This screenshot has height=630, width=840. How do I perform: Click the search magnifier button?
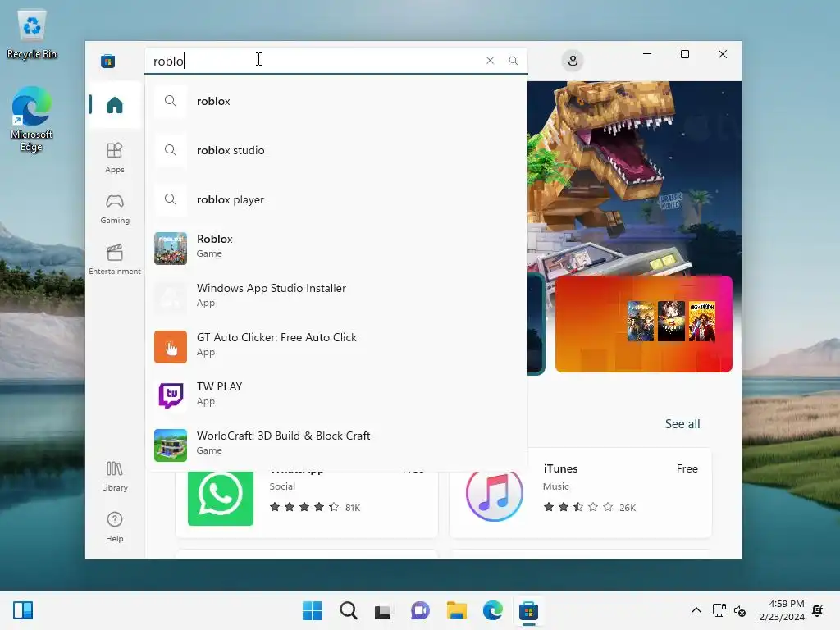[x=514, y=61]
